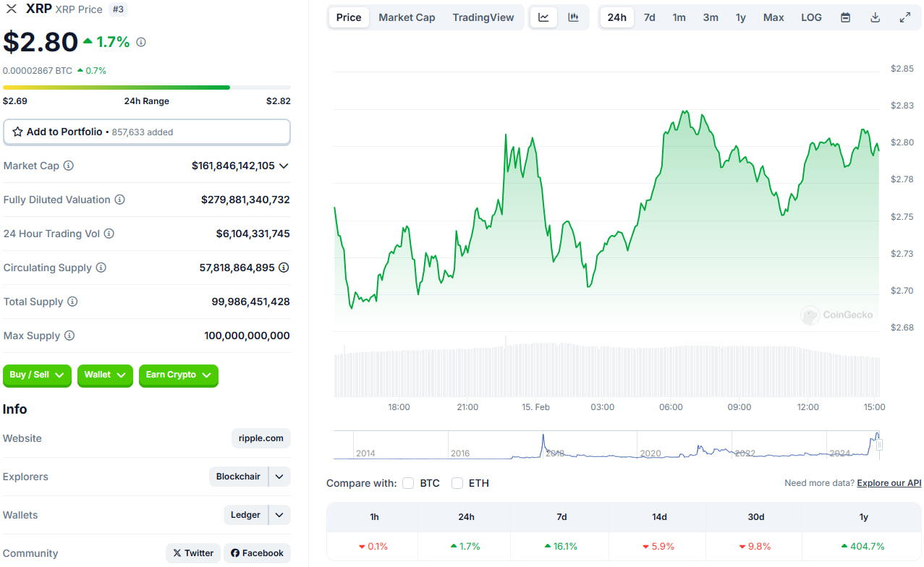Select the Price tab
The height and width of the screenshot is (567, 924).
coord(349,17)
